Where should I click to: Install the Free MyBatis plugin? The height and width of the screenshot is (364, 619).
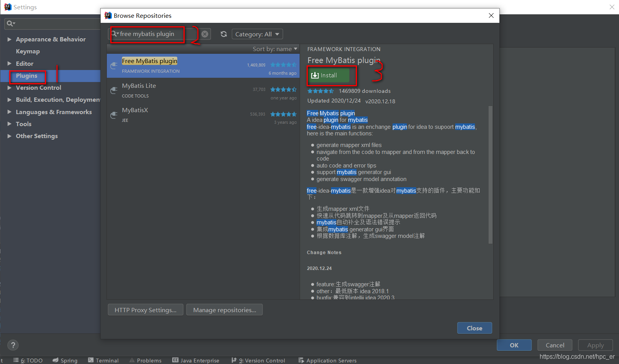tap(328, 75)
